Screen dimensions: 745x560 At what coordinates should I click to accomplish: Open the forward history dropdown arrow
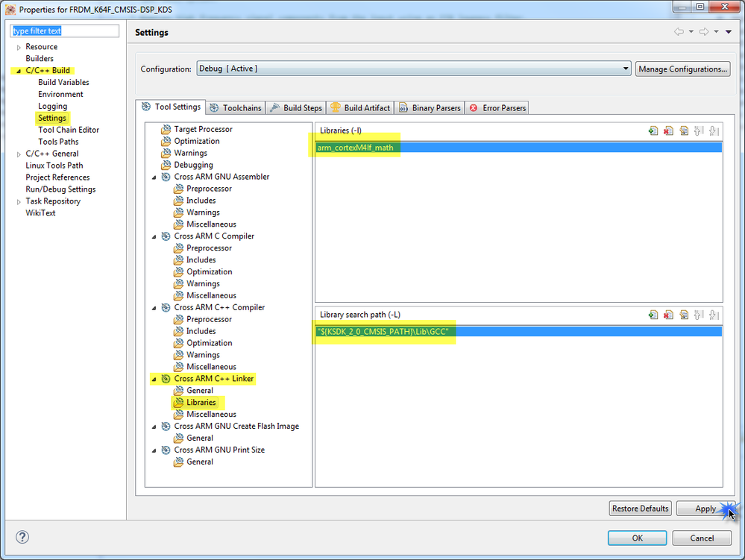(716, 32)
